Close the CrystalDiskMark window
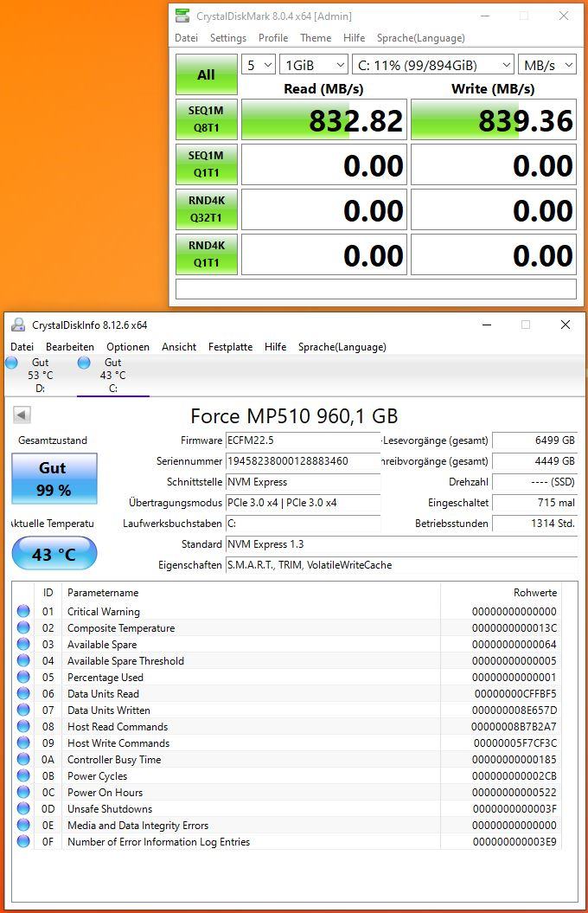 [x=564, y=16]
